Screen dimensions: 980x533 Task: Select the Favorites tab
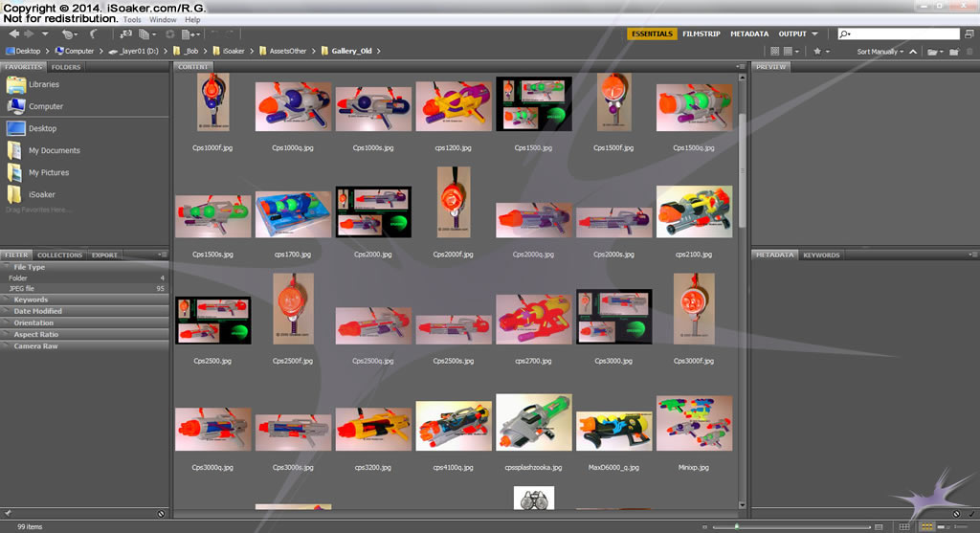coord(24,67)
